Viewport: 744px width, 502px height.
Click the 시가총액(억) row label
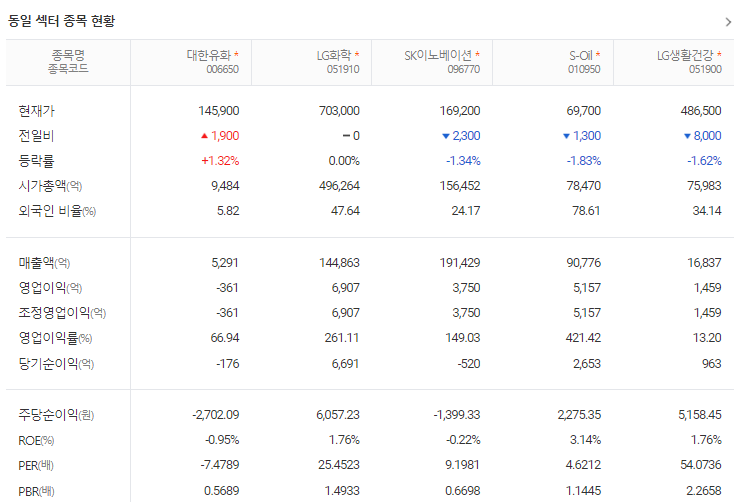pos(50,186)
